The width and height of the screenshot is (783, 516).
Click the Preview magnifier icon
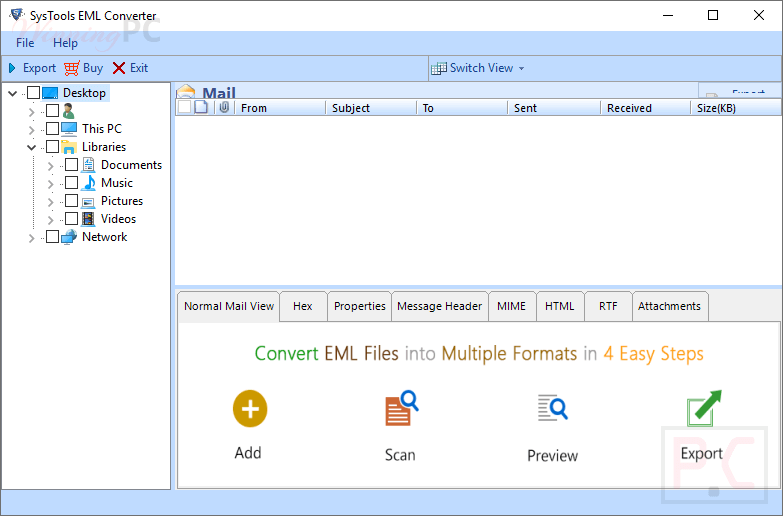click(x=552, y=408)
